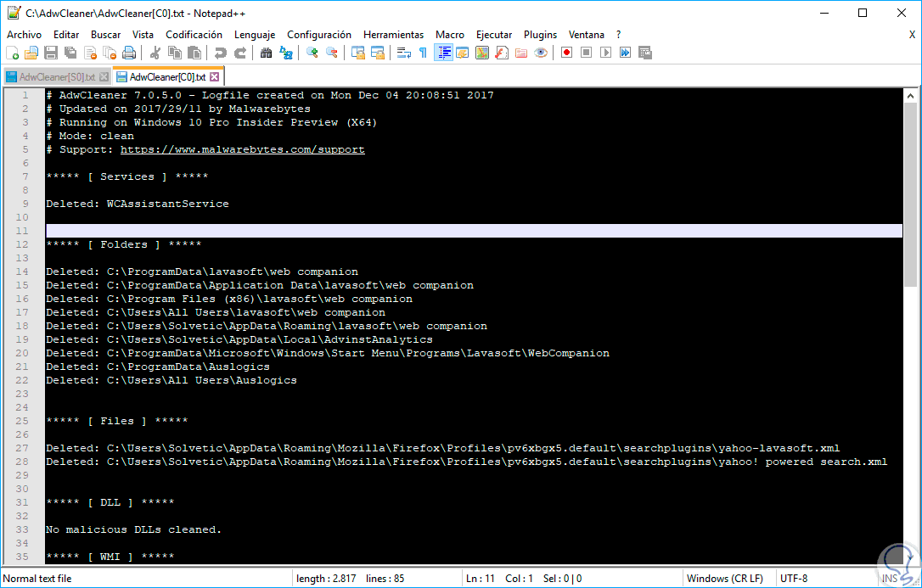
Task: Open the Plugins menu
Action: (x=541, y=35)
